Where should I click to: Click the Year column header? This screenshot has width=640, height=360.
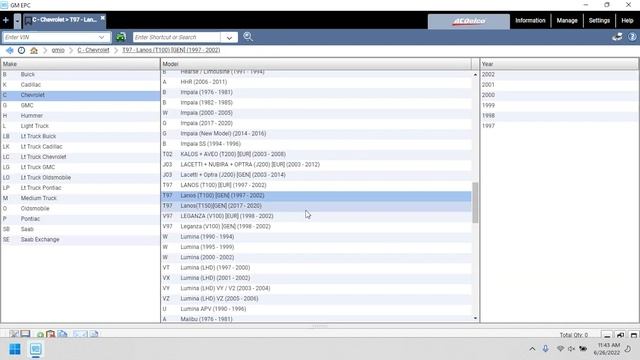click(x=559, y=64)
